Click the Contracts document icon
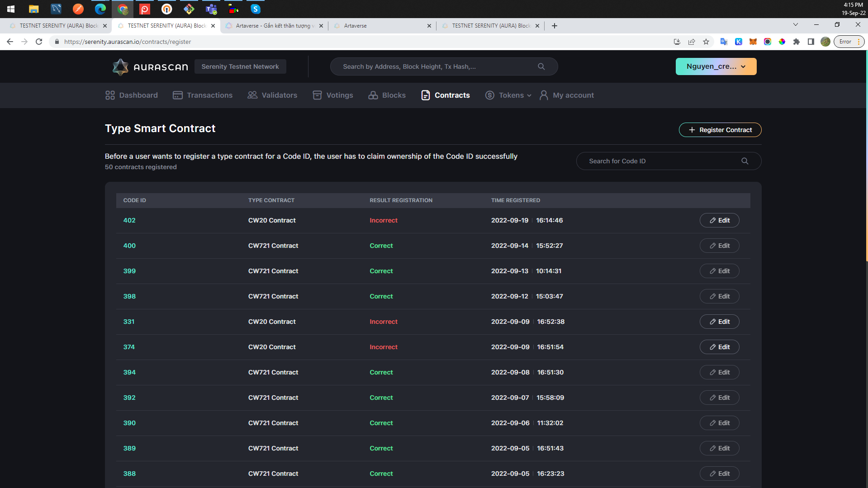This screenshot has height=488, width=868. 425,95
